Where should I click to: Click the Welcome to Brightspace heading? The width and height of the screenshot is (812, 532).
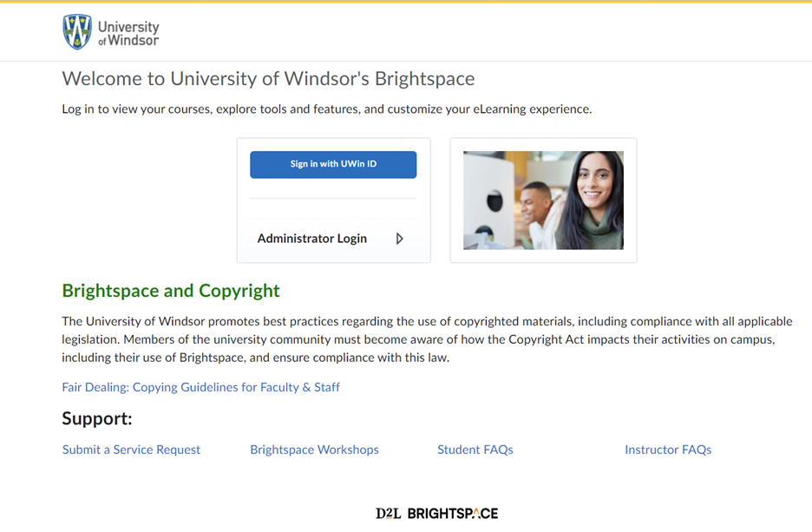[x=268, y=79]
